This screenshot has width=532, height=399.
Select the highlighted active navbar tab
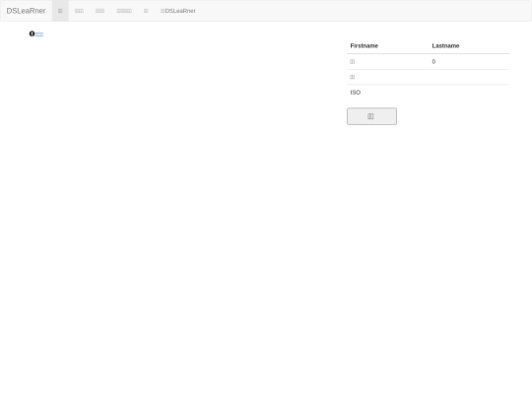click(x=60, y=11)
